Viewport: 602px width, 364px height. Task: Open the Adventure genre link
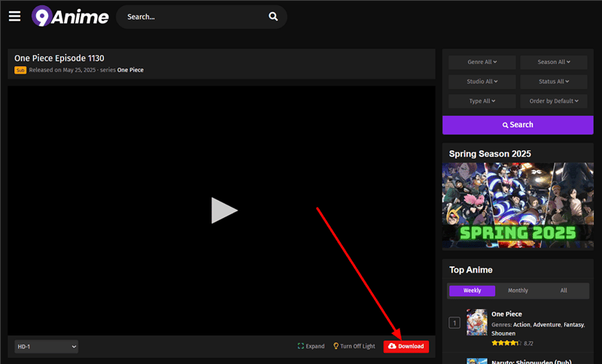[x=547, y=325]
